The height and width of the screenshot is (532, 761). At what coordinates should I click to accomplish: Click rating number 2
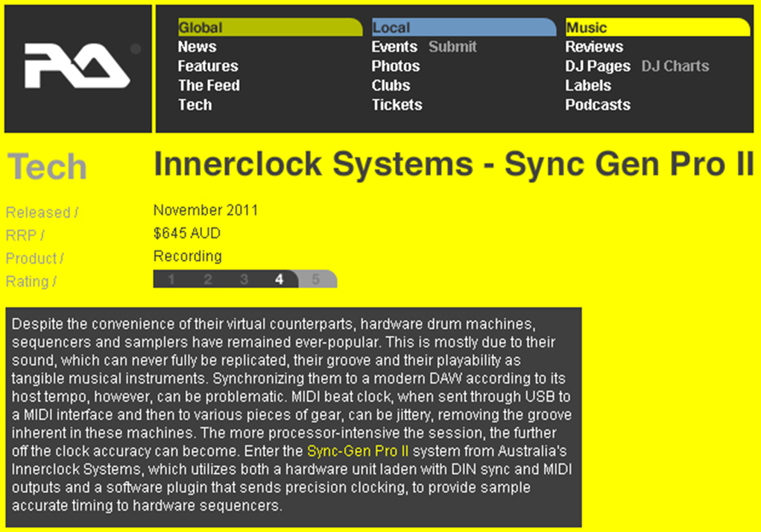208,279
